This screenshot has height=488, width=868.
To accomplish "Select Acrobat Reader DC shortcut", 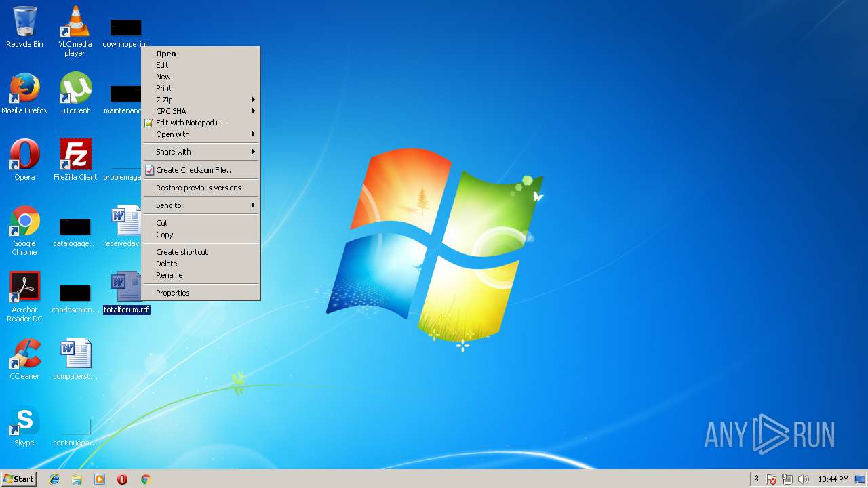I will (24, 297).
